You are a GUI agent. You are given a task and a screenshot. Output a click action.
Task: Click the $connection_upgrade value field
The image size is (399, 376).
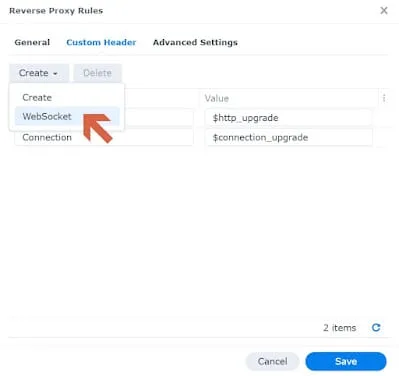[288, 137]
